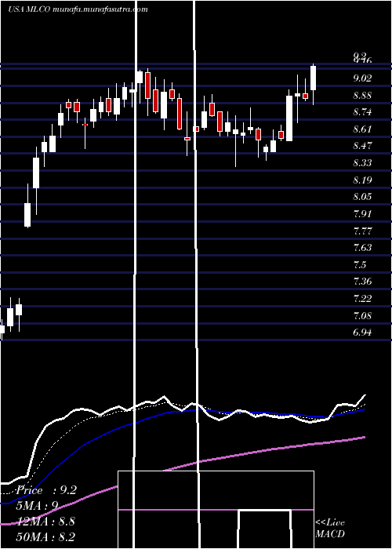Click the 9.02 price axis label
Viewport: 392px width, 549px height.
(x=362, y=78)
